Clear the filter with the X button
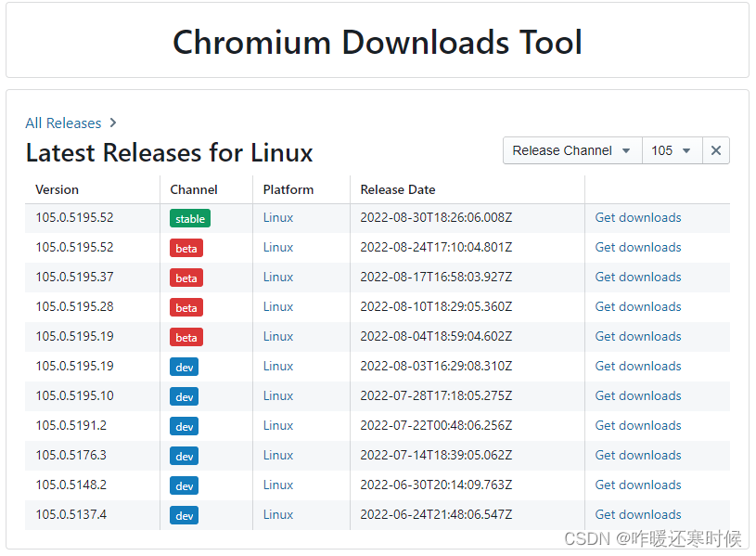Viewport: 756px width, 556px height. 716,150
